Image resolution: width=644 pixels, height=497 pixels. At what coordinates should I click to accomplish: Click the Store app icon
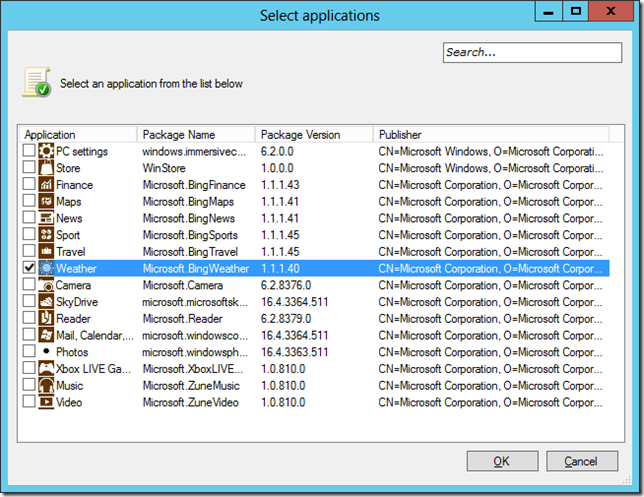(x=46, y=168)
